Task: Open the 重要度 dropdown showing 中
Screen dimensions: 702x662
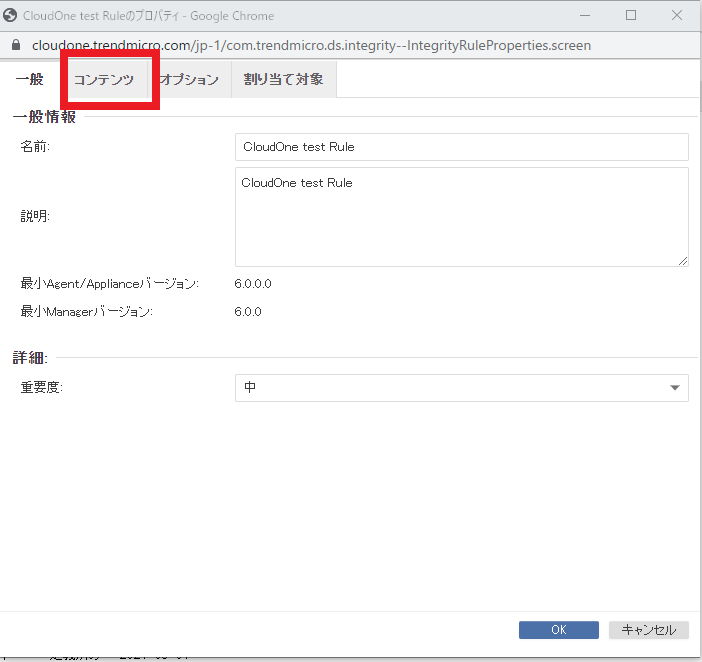Action: point(462,388)
